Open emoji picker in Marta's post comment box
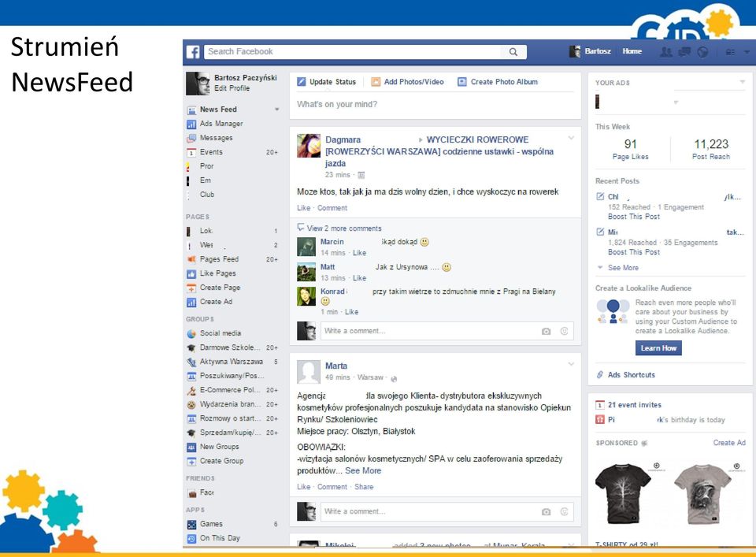The width and height of the screenshot is (756, 557). pos(564,511)
